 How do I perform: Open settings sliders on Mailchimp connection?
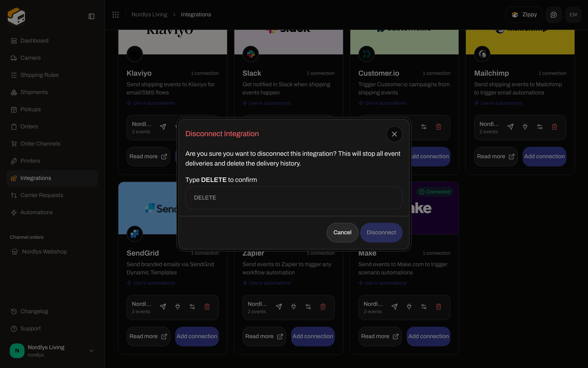tap(540, 127)
